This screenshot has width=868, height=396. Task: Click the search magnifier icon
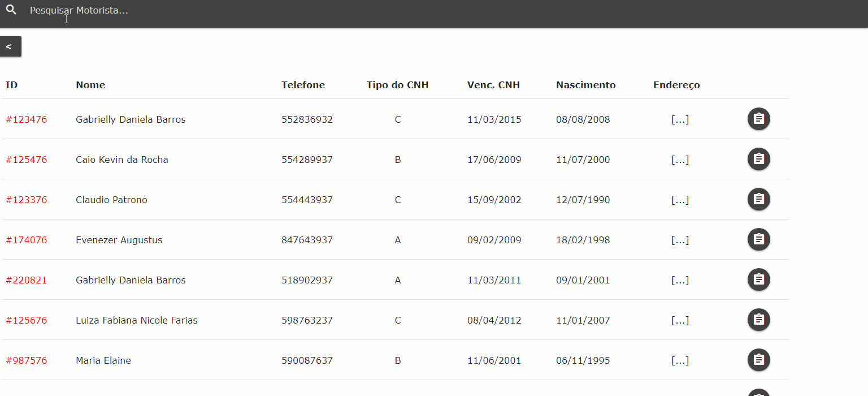[x=11, y=10]
